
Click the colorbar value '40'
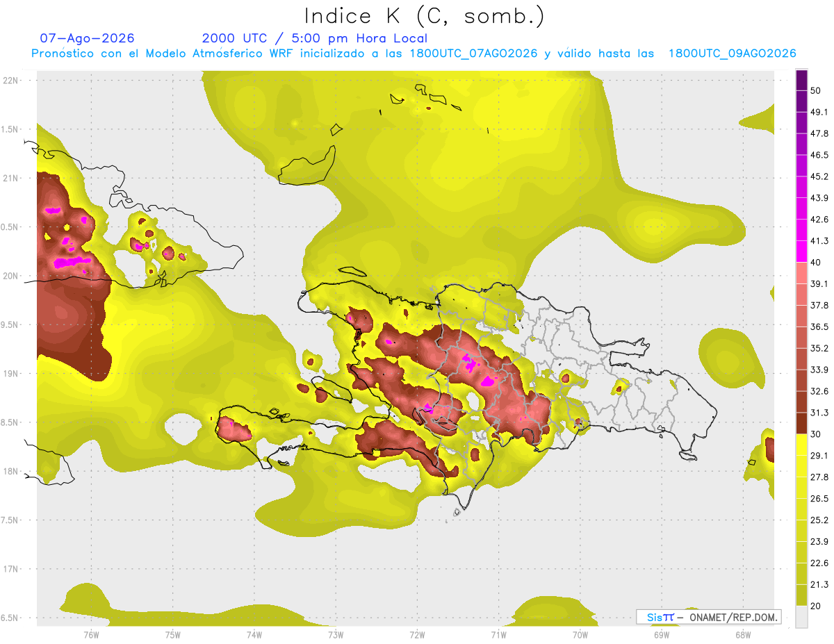pos(816,263)
